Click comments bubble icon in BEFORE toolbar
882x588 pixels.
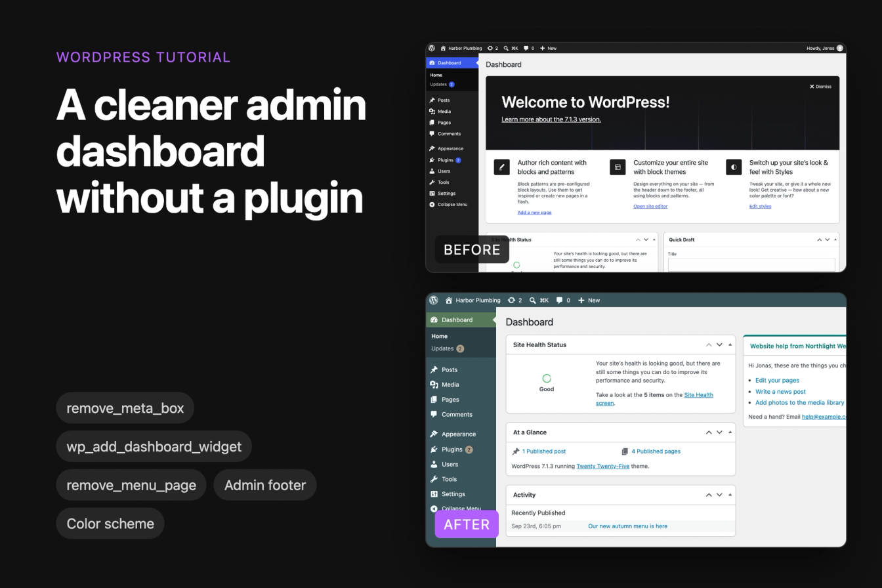pyautogui.click(x=526, y=48)
